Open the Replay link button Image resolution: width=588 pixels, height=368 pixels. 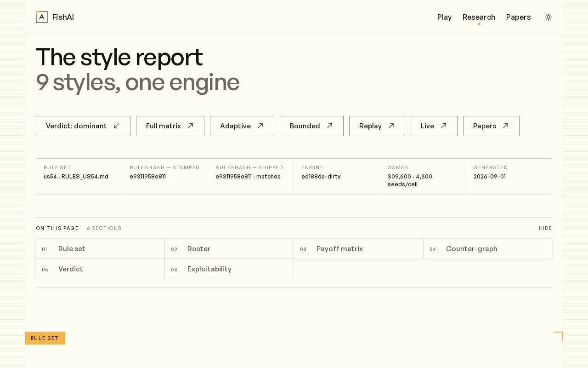point(377,126)
